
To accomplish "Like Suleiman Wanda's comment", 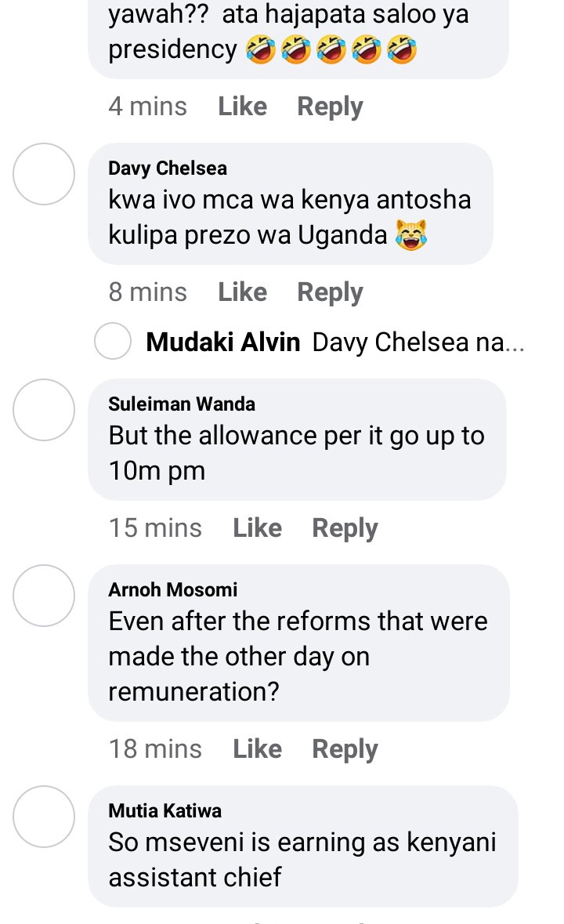I will coord(257,528).
